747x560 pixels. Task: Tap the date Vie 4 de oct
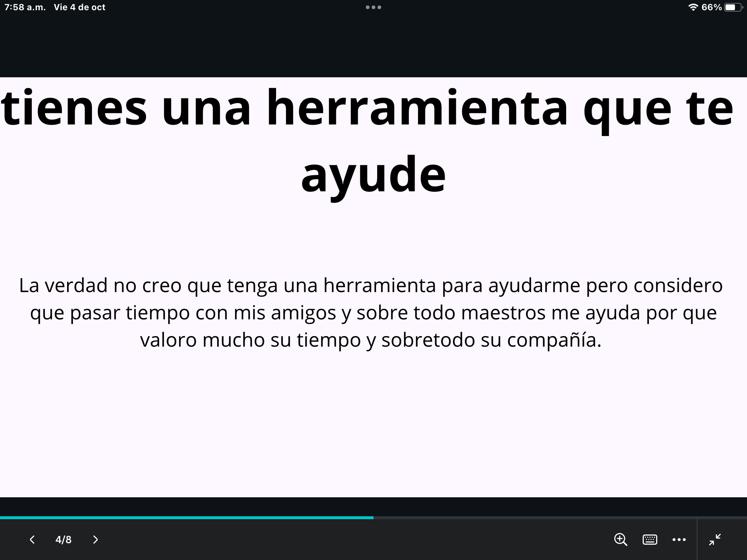point(80,7)
